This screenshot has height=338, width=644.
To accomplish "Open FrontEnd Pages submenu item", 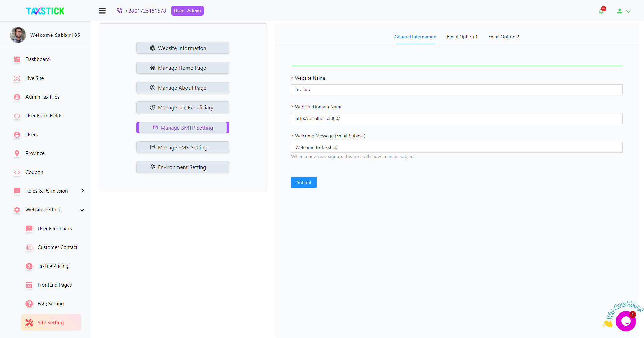I will point(55,285).
